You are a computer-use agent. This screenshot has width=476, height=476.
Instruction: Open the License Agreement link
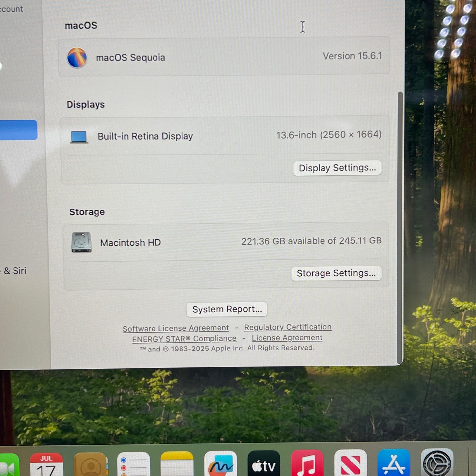coord(287,338)
